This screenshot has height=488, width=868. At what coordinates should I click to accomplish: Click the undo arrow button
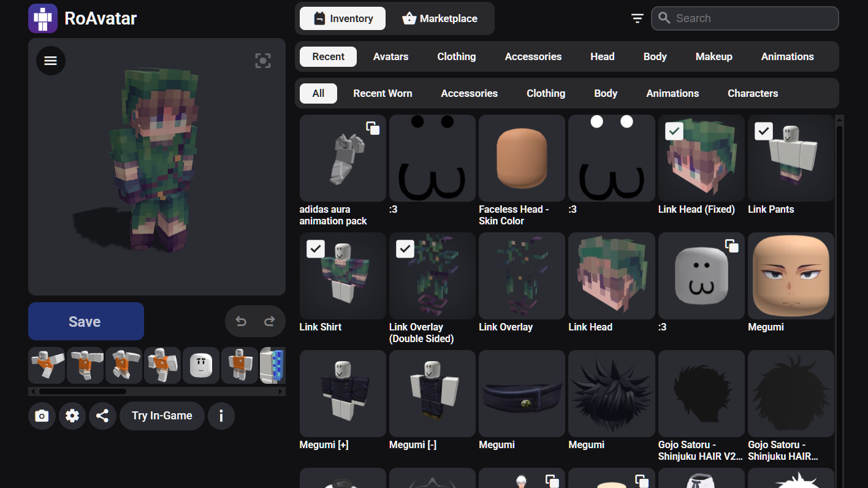click(241, 321)
